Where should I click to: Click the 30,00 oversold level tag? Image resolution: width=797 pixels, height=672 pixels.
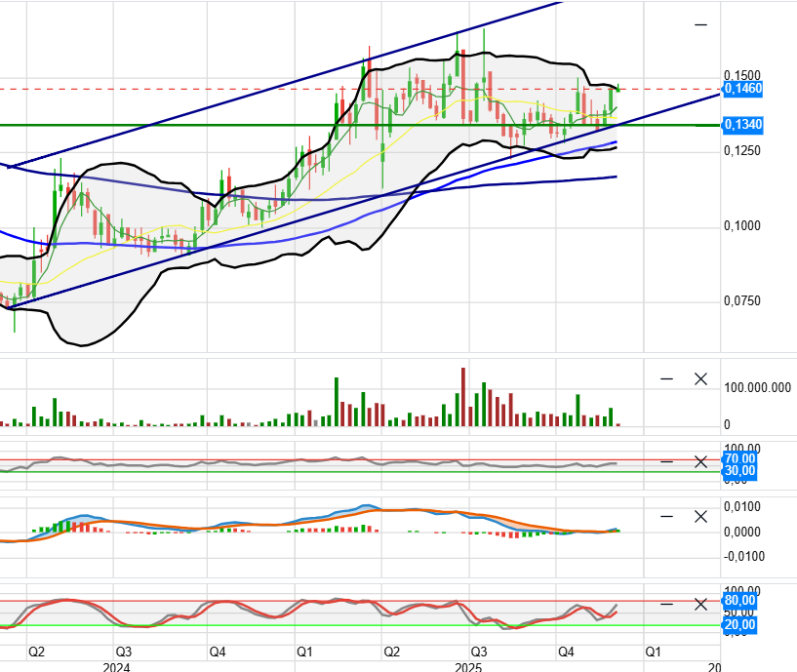[x=738, y=472]
